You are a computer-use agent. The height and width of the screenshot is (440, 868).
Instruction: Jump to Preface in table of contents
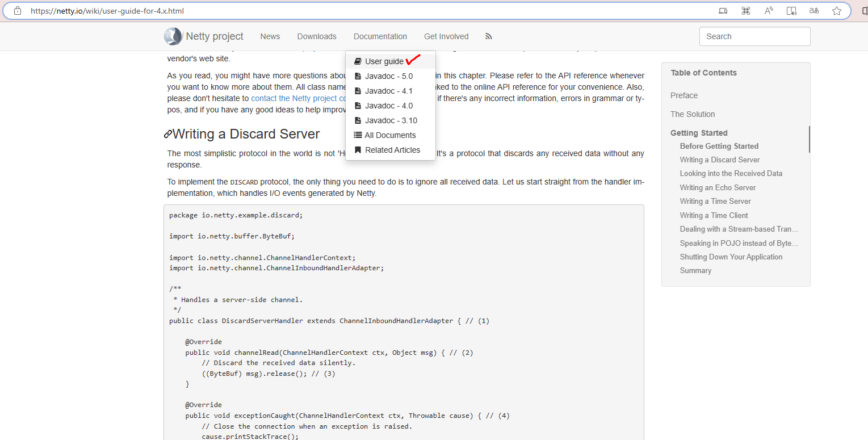pos(684,95)
